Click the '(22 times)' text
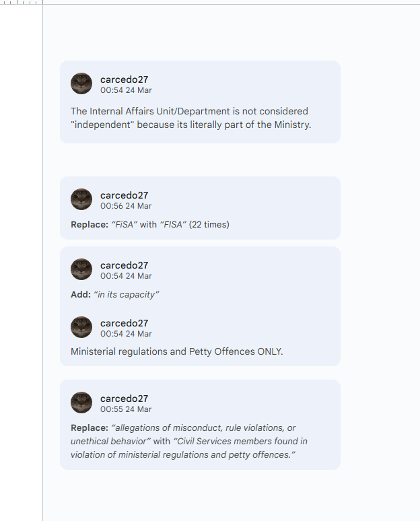Image resolution: width=420 pixels, height=521 pixels. (x=209, y=225)
